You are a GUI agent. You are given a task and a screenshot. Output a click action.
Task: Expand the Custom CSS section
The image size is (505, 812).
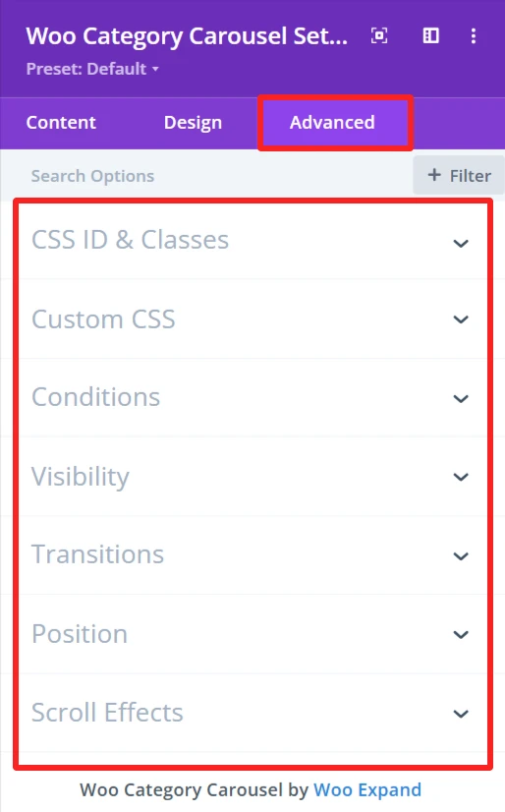252,319
